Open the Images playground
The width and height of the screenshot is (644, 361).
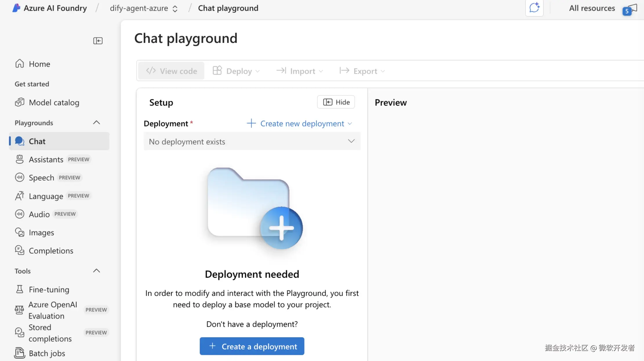(41, 232)
